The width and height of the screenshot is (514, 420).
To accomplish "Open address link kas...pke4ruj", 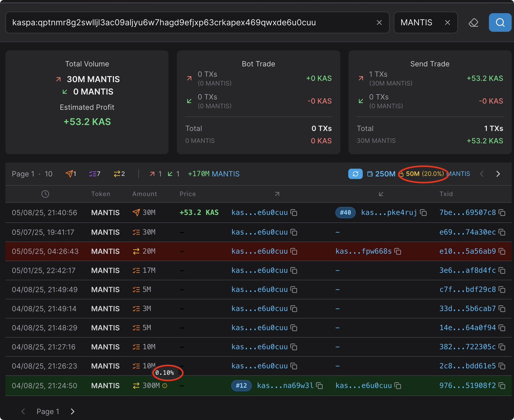I will (389, 213).
